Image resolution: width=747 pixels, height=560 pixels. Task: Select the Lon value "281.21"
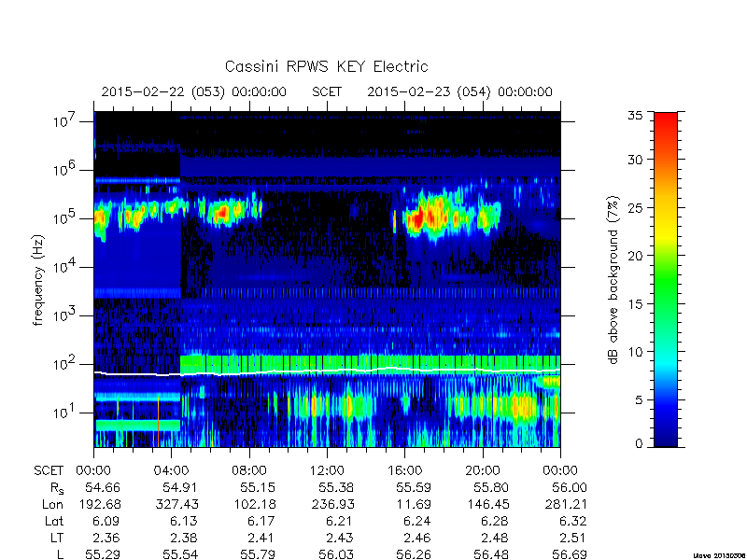click(566, 504)
